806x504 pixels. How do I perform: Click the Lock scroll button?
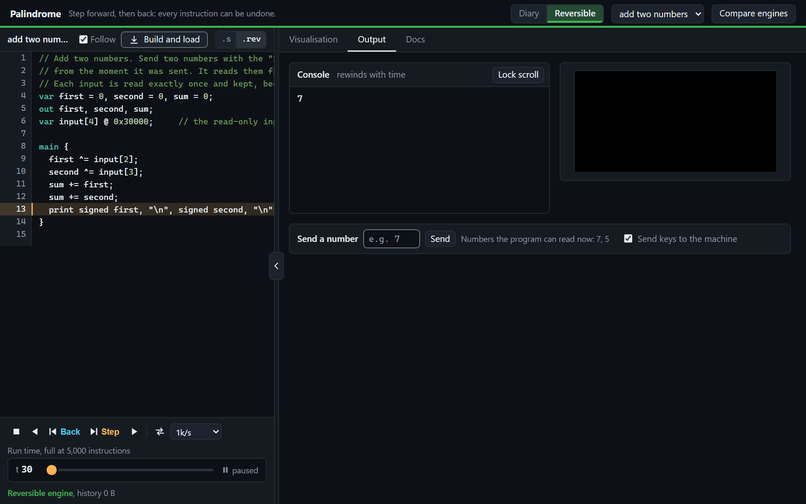click(x=518, y=75)
